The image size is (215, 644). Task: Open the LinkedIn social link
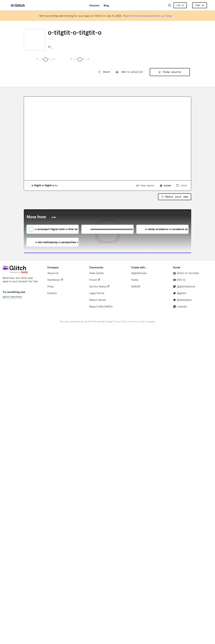[180, 306]
